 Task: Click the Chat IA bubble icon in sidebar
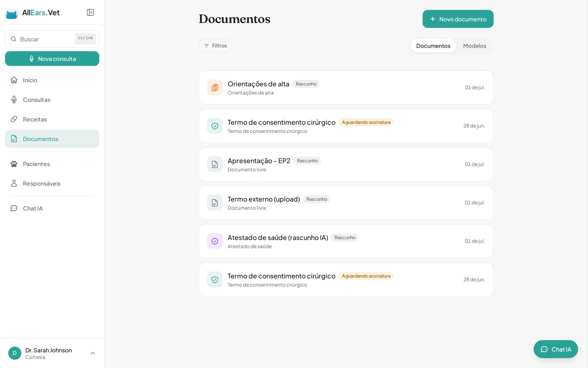pos(14,208)
